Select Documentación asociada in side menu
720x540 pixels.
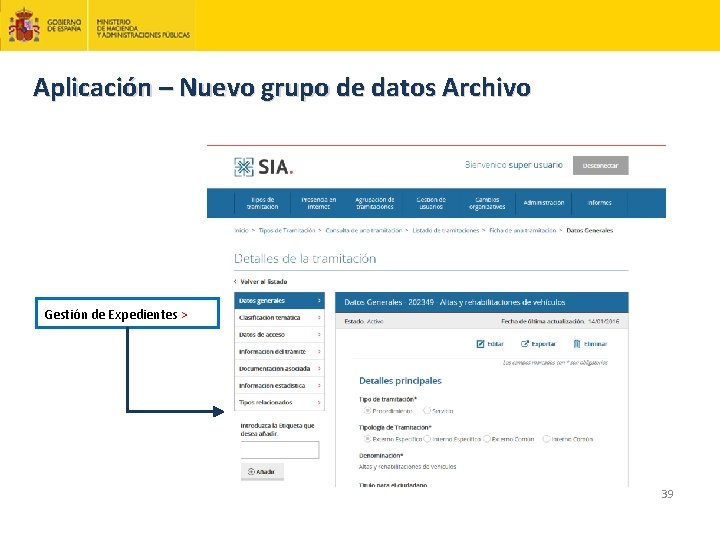click(x=279, y=369)
